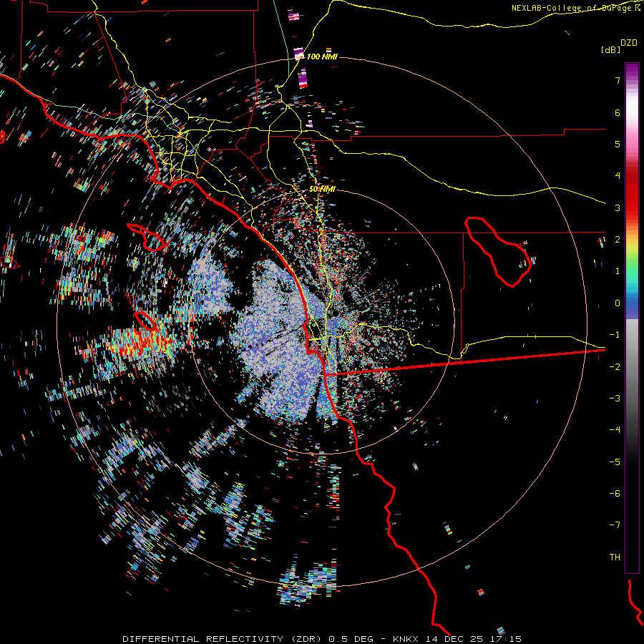Click the 14 DEC 25 date text
Viewport: 644px width, 644px height.
[x=454, y=639]
